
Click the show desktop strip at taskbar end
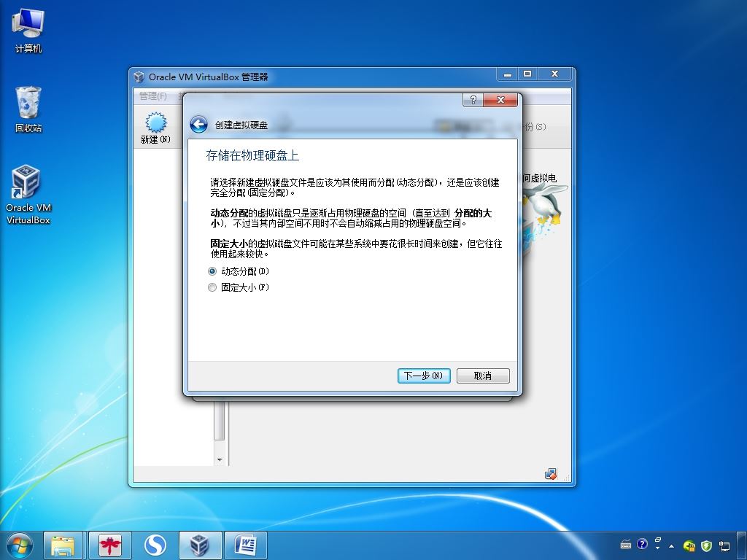point(742,545)
